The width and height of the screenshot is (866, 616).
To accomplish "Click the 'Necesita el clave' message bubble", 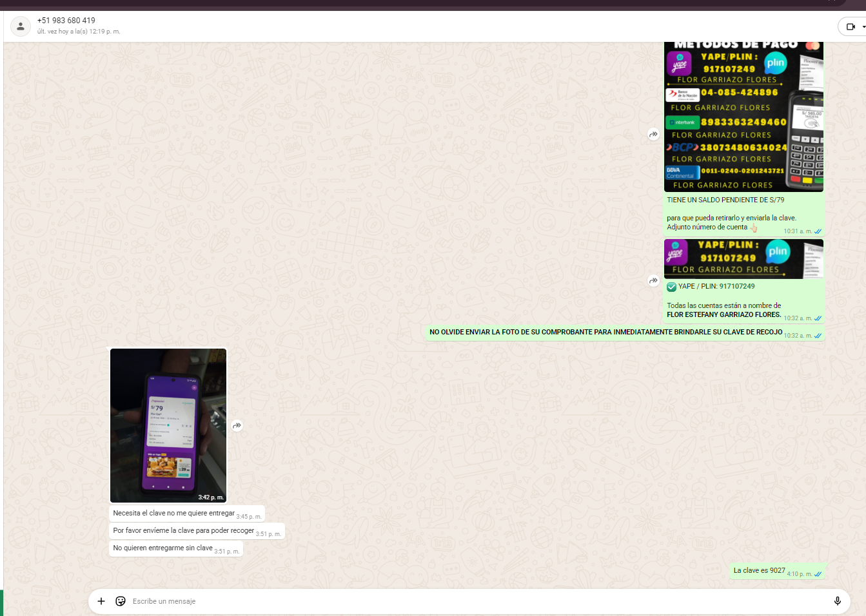I will pyautogui.click(x=173, y=514).
